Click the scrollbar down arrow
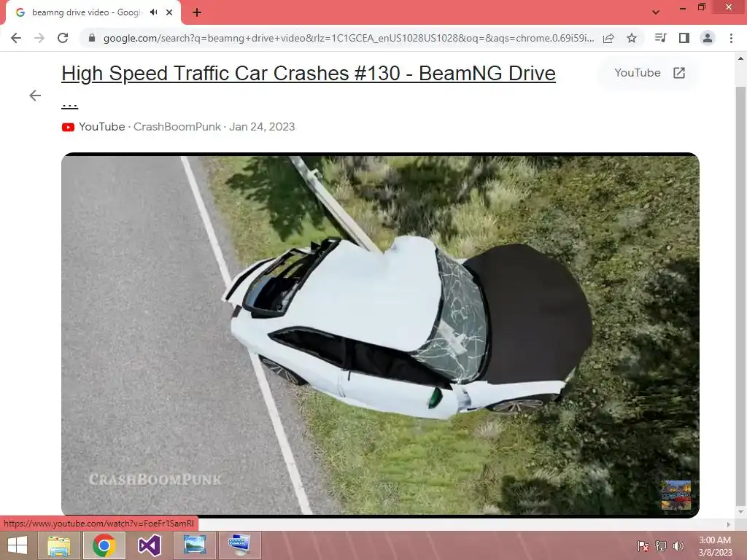747x560 pixels. point(740,512)
